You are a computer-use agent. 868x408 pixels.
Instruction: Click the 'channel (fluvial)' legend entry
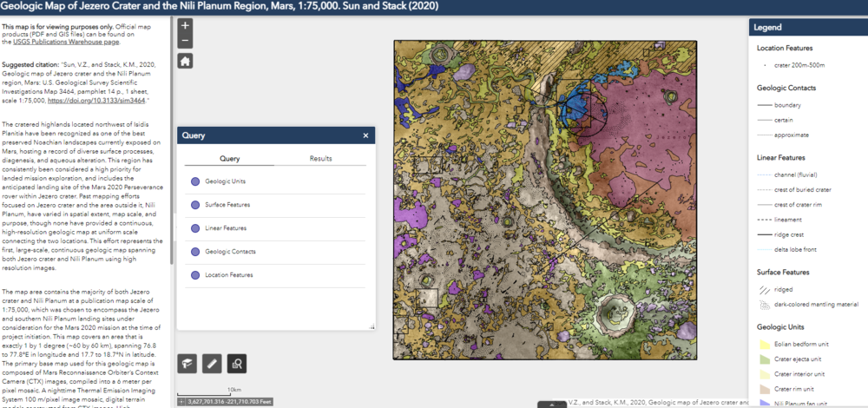(x=795, y=175)
